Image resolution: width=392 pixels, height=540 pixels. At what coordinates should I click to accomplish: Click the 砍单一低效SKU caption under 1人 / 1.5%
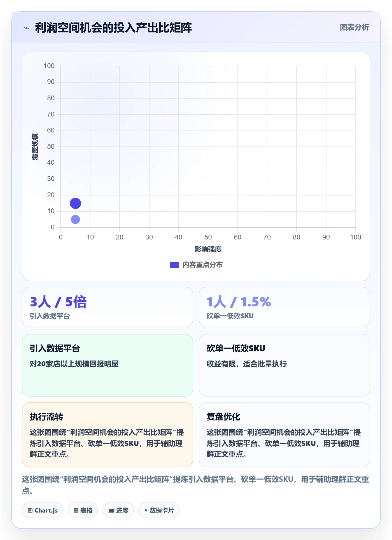pyautogui.click(x=230, y=316)
